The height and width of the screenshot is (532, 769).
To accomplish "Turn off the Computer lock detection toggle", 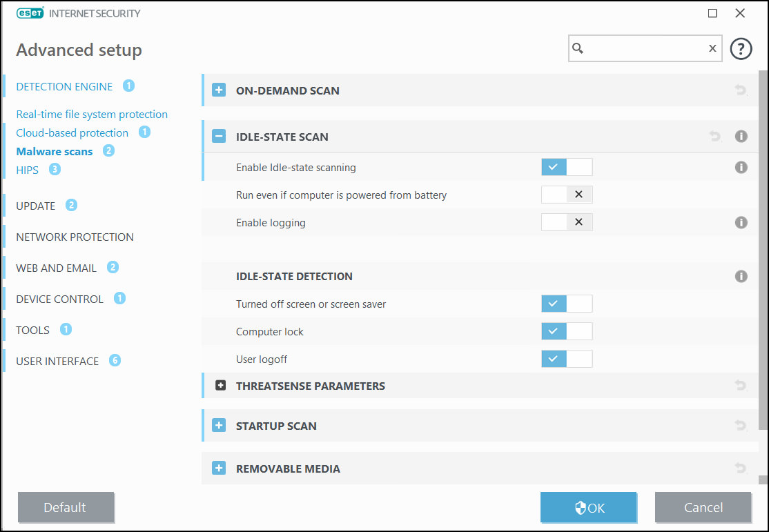I will pos(567,331).
